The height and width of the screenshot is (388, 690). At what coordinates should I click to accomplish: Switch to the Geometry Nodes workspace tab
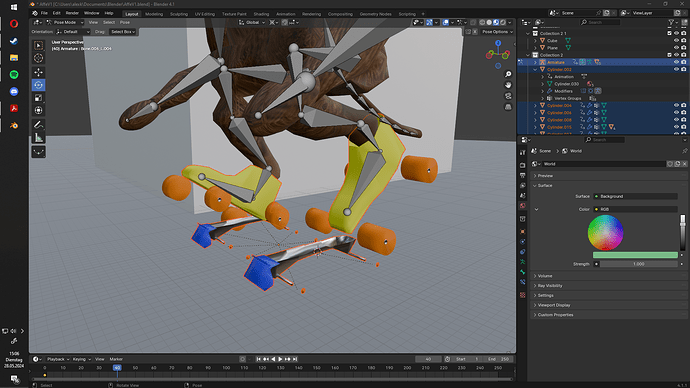[375, 14]
